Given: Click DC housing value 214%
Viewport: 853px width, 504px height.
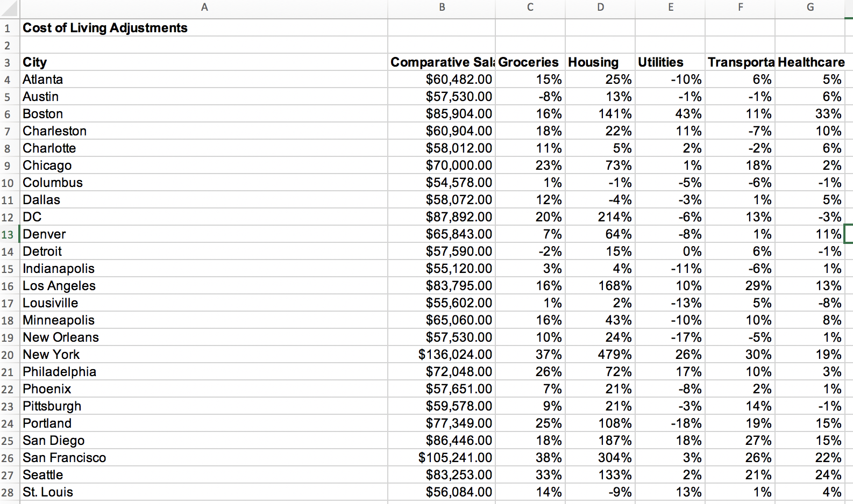Looking at the screenshot, I should coord(600,217).
